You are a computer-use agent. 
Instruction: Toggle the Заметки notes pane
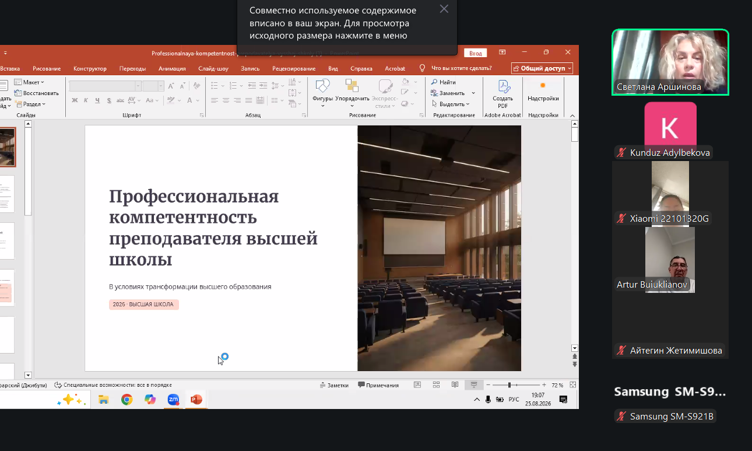click(334, 385)
